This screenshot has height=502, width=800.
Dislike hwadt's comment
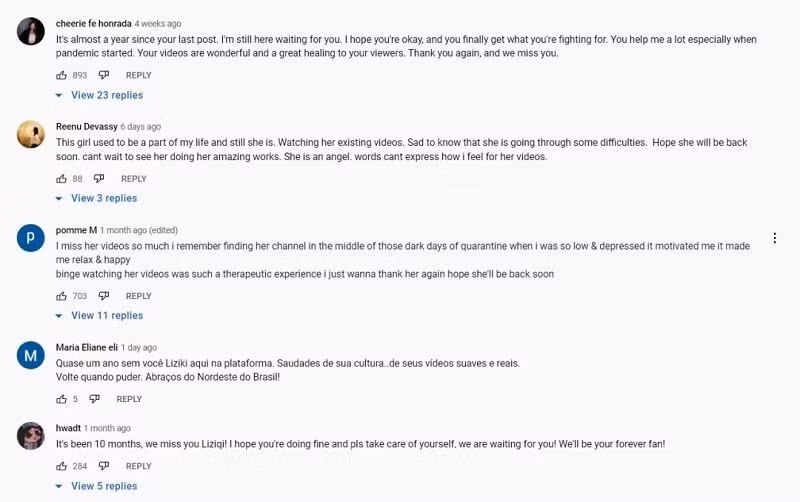click(104, 466)
